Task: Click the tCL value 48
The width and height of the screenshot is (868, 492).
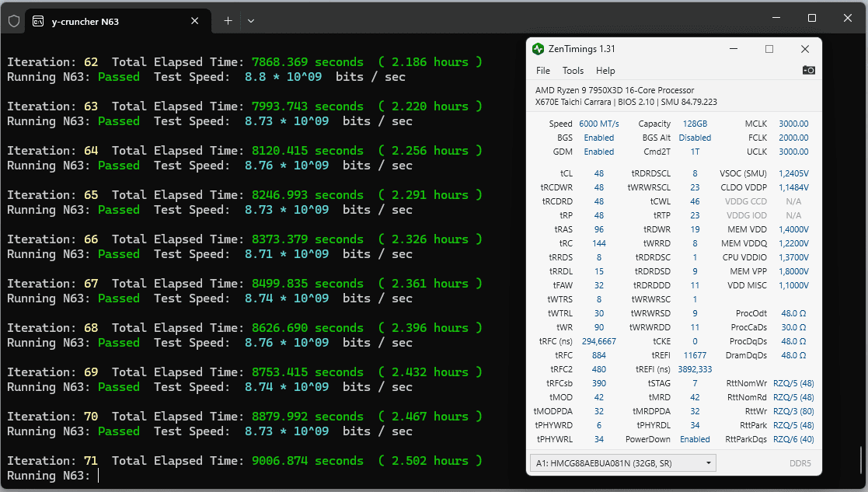Action: [599, 173]
